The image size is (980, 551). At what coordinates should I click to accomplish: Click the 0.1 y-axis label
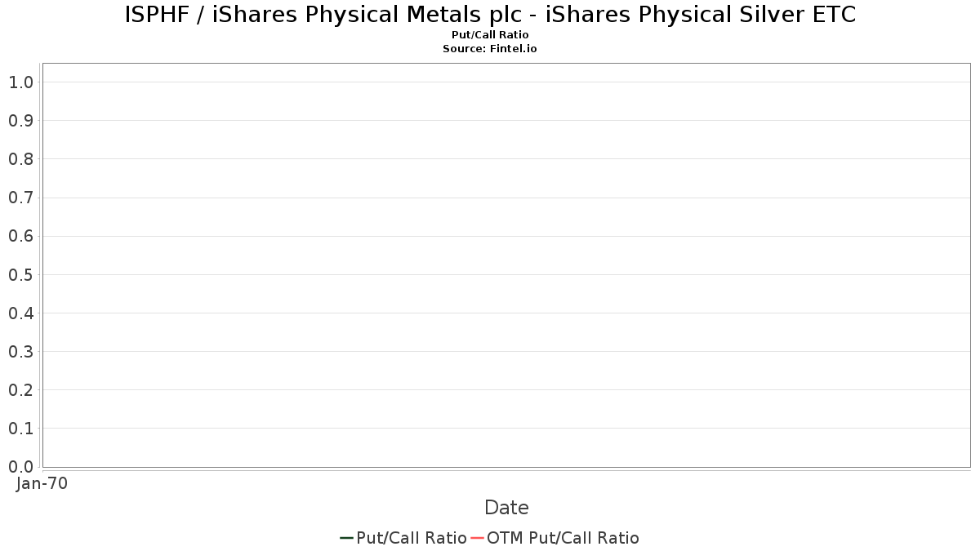coord(20,429)
